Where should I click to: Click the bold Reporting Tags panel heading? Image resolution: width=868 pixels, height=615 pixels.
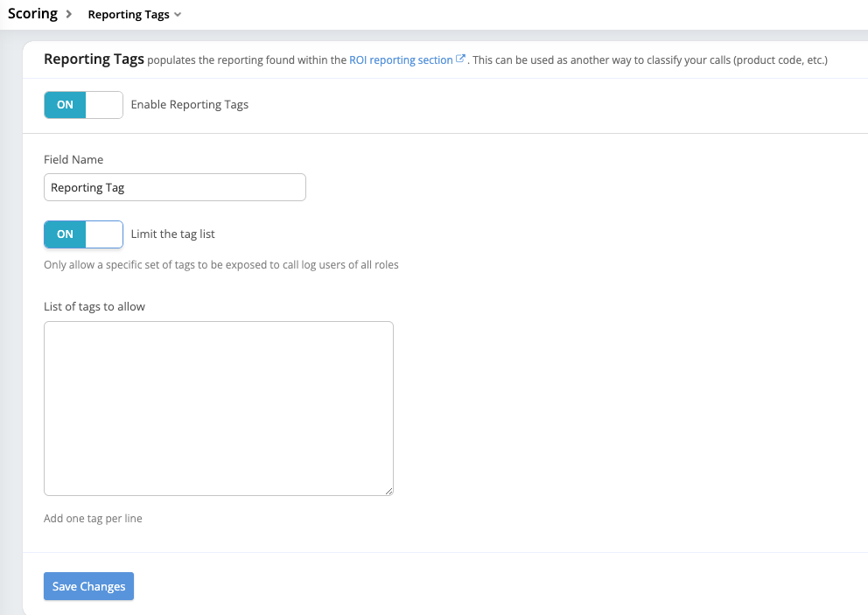(94, 59)
